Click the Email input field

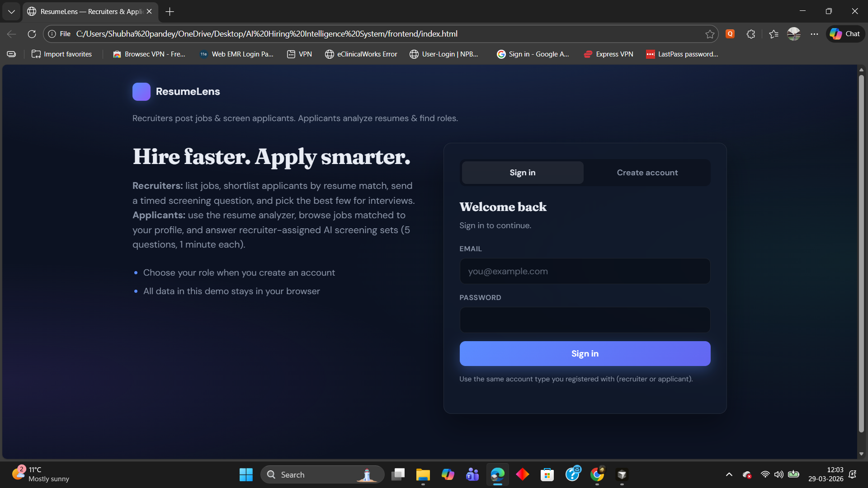(585, 272)
